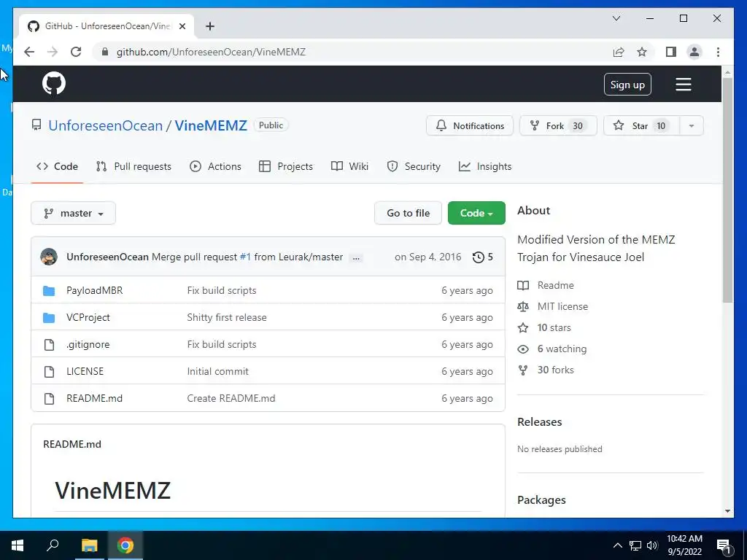Open README.md in file list
Image resolution: width=747 pixels, height=560 pixels.
pos(94,398)
